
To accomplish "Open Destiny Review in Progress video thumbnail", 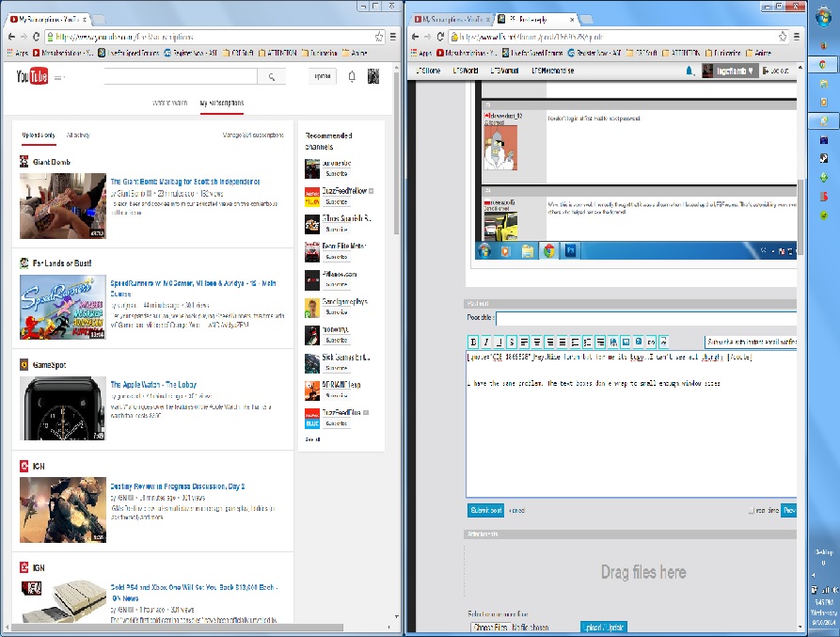I will click(x=63, y=509).
